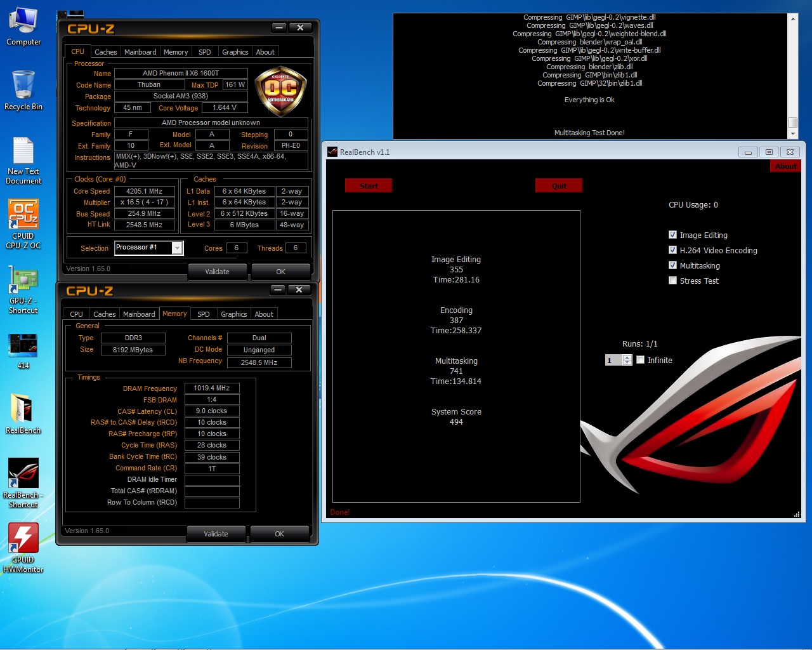Open the SPD tab in the top CPU-Z window
This screenshot has height=650, width=812.
204,52
